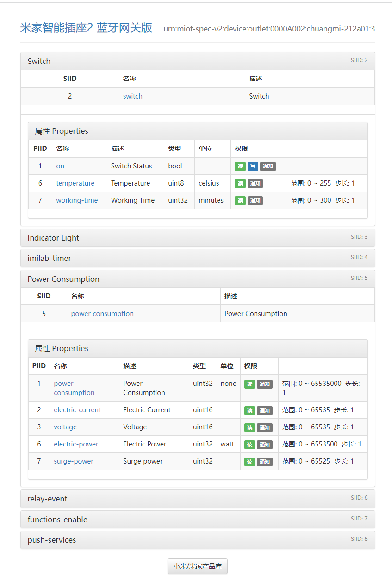
Task: Click the 'celsius' unit cell
Action: [212, 183]
